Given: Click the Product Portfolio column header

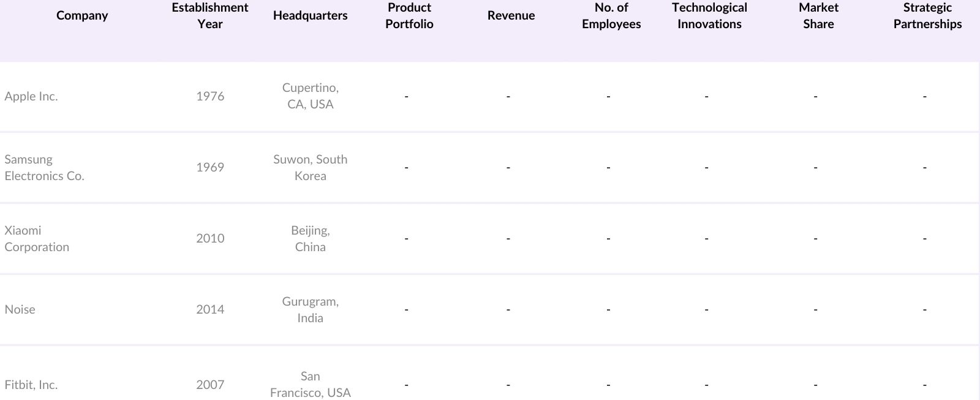Looking at the screenshot, I should [409, 16].
